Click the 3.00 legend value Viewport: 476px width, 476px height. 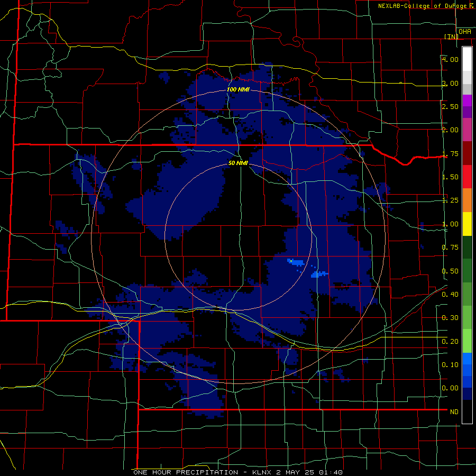[x=450, y=83]
